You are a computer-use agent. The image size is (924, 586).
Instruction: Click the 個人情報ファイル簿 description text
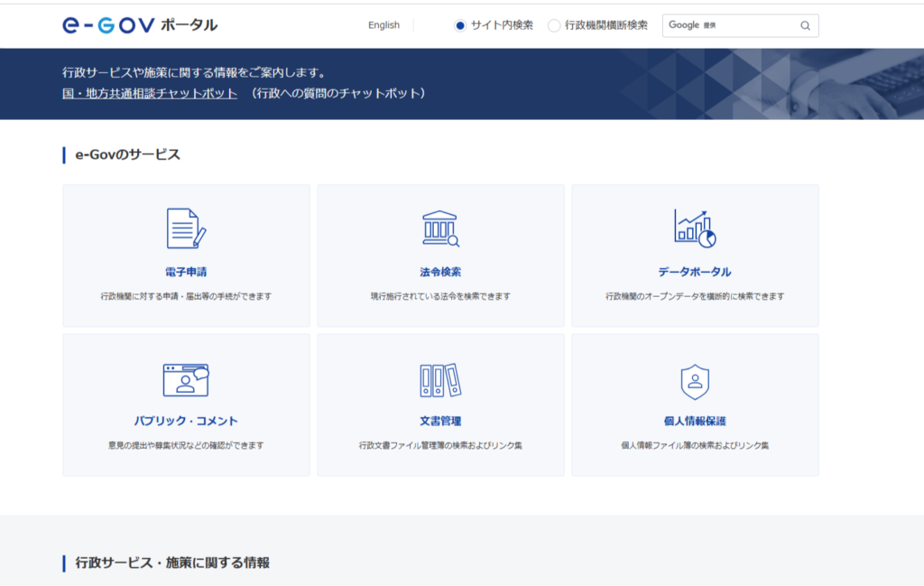695,445
